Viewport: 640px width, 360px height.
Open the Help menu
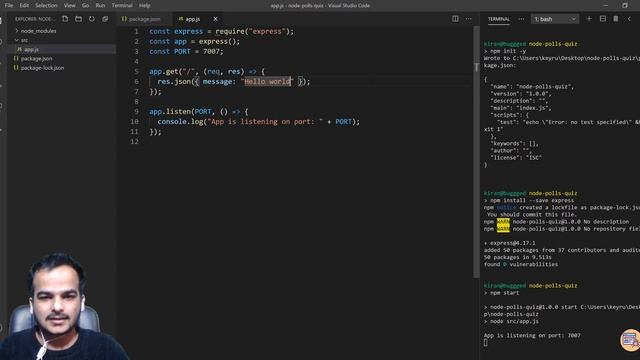pos(144,6)
